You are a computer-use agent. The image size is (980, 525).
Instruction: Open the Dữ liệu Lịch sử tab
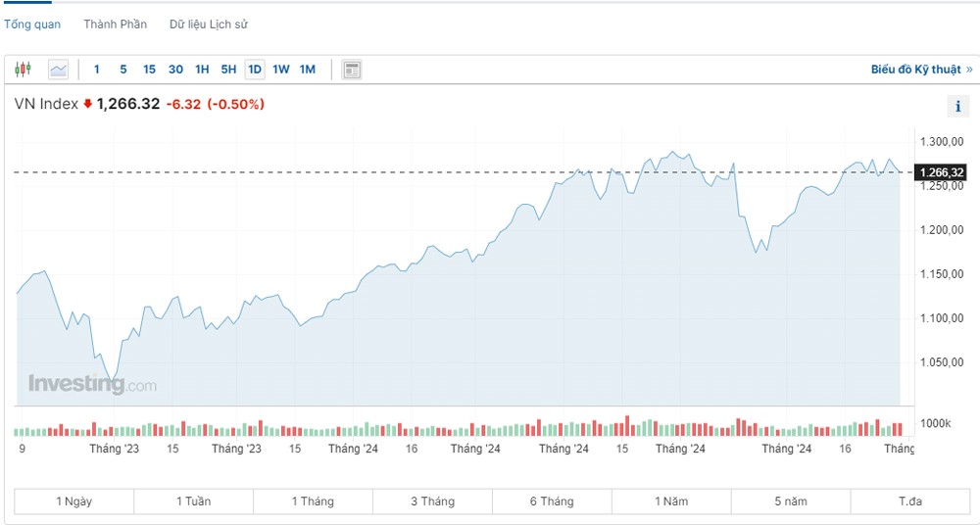[208, 24]
